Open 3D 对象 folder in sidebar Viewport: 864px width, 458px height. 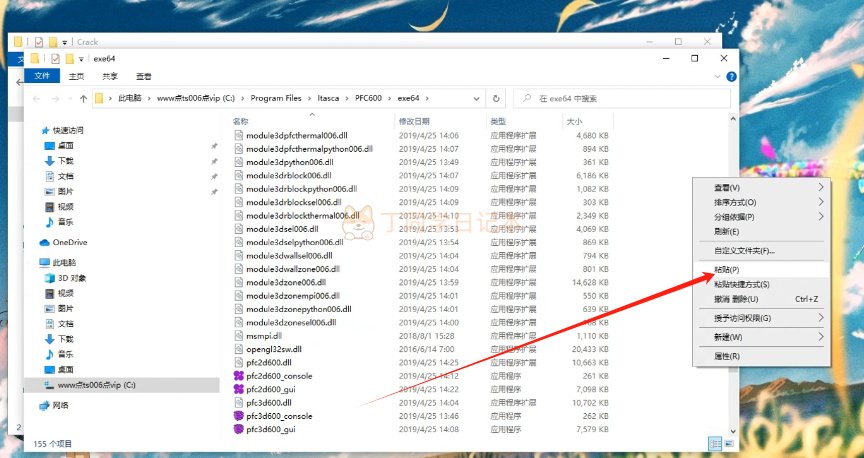71,277
